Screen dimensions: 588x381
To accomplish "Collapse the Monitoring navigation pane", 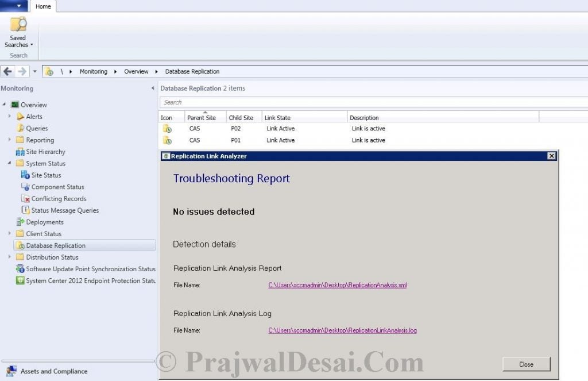I will [153, 88].
